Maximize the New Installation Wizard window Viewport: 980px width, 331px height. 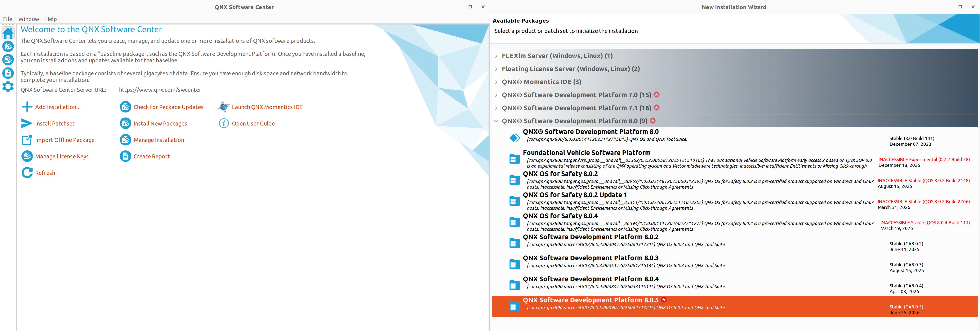[960, 7]
